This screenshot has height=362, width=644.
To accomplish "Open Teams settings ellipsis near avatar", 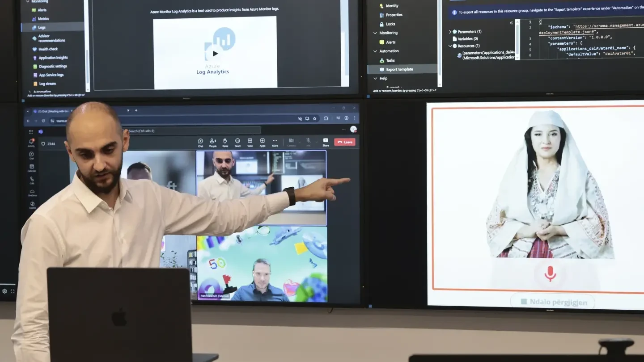I will (x=344, y=129).
